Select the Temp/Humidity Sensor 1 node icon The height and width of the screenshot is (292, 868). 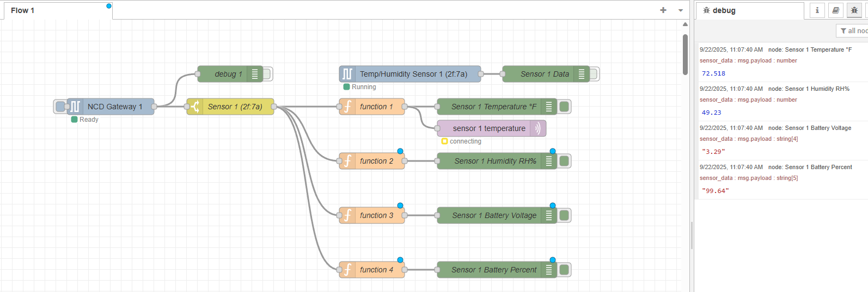347,74
